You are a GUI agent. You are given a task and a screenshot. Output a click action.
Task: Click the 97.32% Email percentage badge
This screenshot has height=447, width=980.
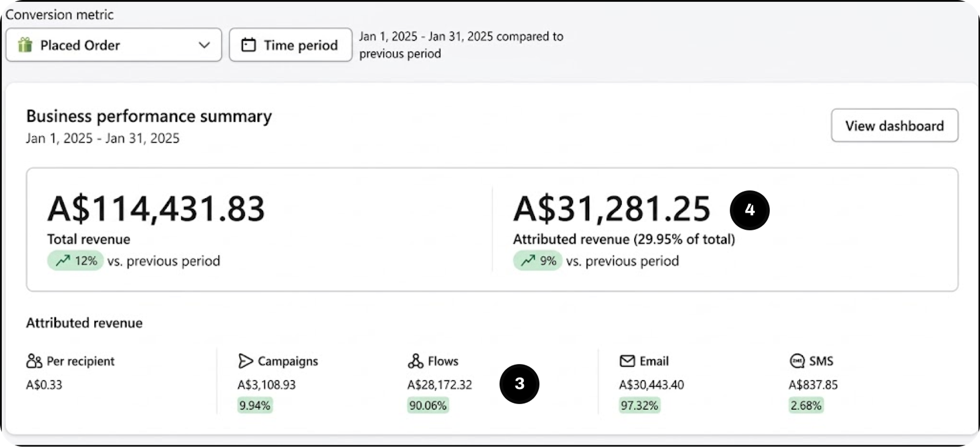[640, 405]
